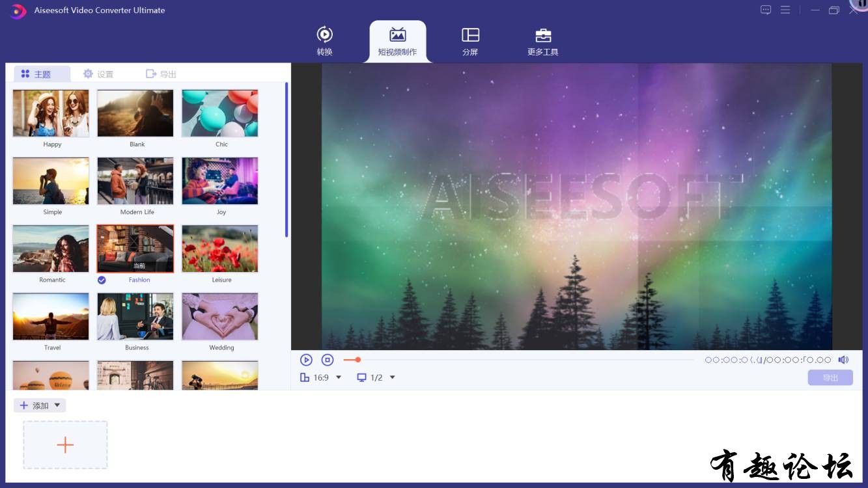
Task: Open the hamburger menu icon in title bar
Action: click(785, 10)
